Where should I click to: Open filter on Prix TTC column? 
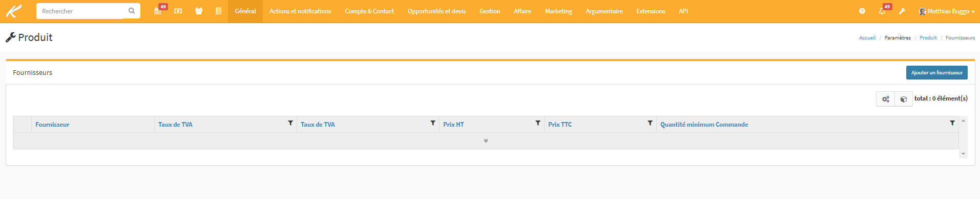(650, 123)
